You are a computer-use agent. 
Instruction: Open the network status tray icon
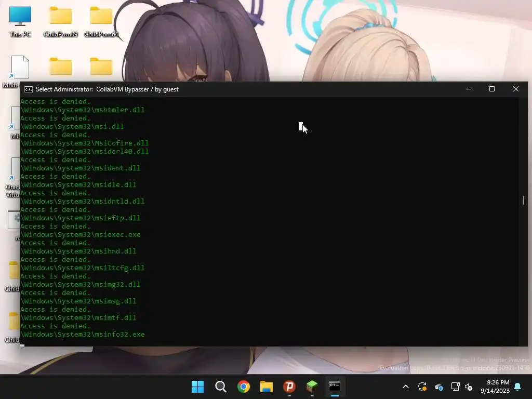pos(455,387)
